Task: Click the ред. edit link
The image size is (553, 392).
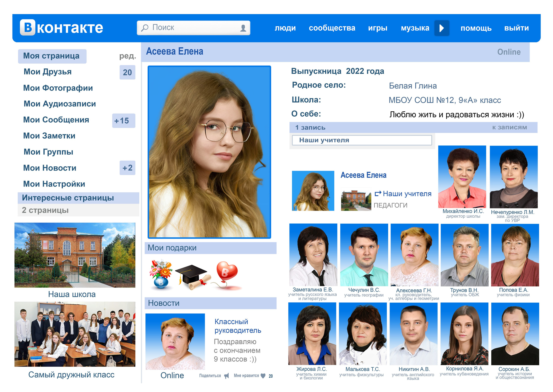Action: [x=127, y=56]
